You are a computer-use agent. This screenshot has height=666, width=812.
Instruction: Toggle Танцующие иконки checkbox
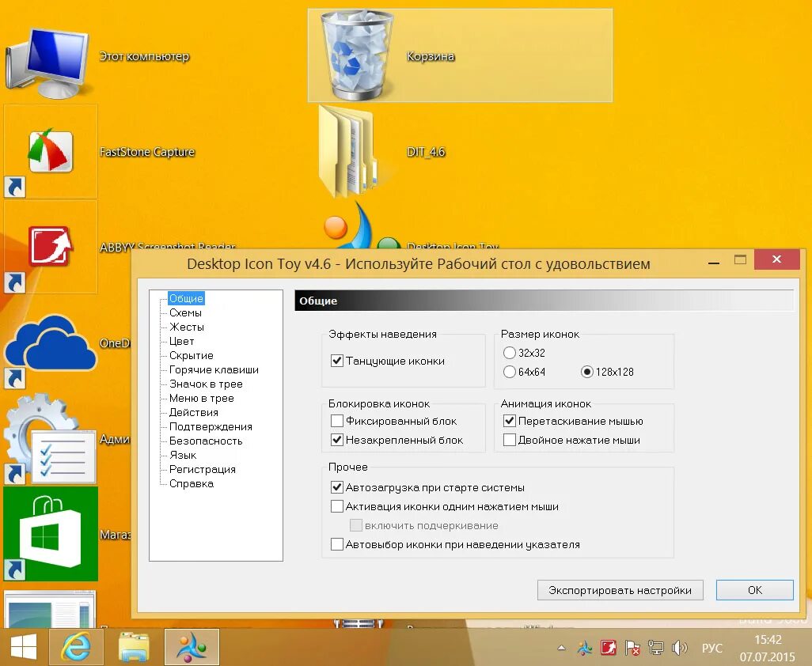click(x=336, y=361)
